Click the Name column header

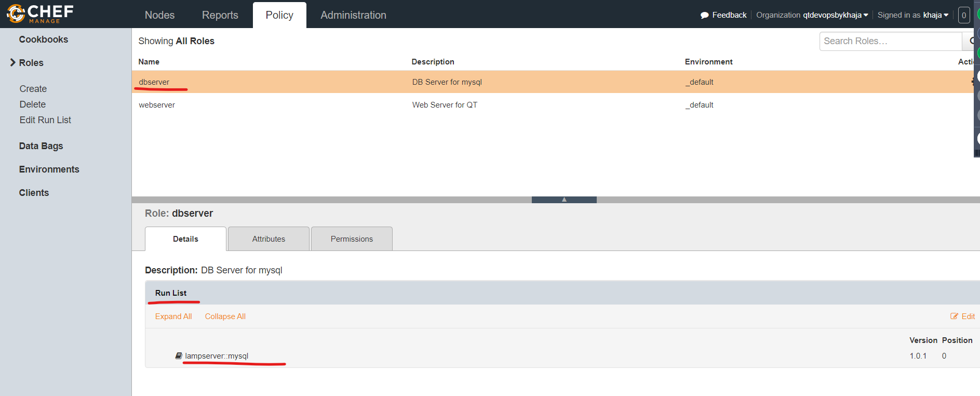click(x=149, y=62)
